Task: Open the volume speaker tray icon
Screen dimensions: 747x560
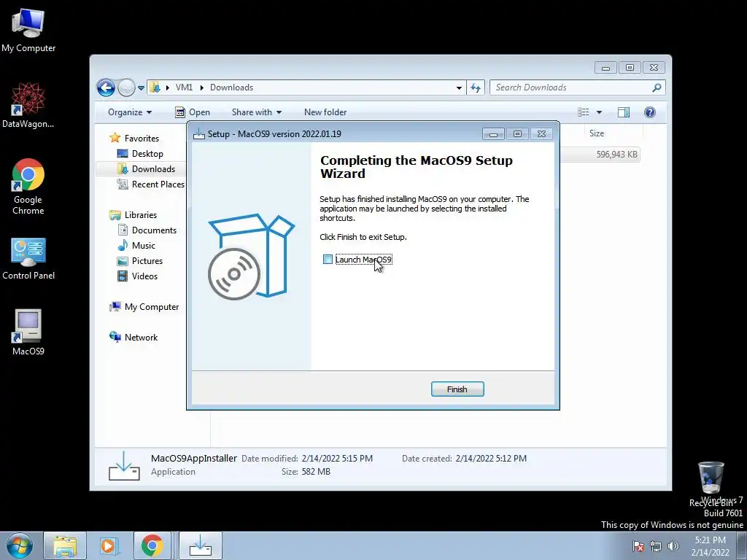Action: pyautogui.click(x=673, y=547)
